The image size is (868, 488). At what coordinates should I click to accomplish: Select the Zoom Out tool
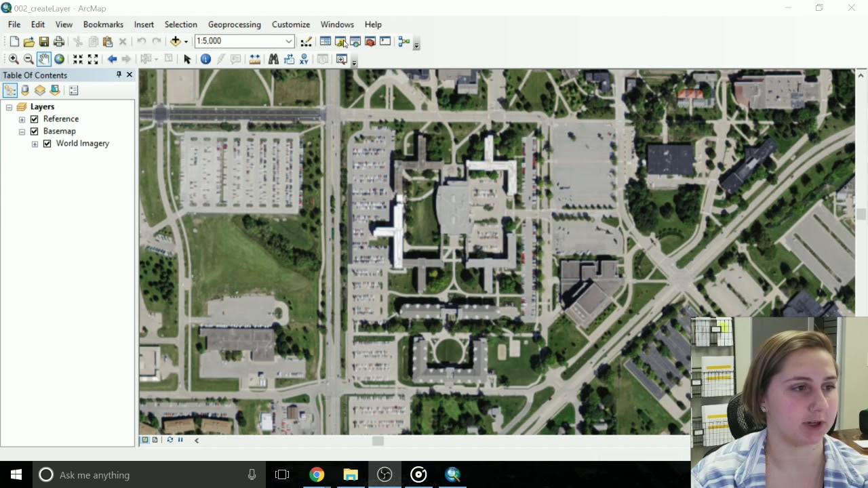[x=28, y=59]
